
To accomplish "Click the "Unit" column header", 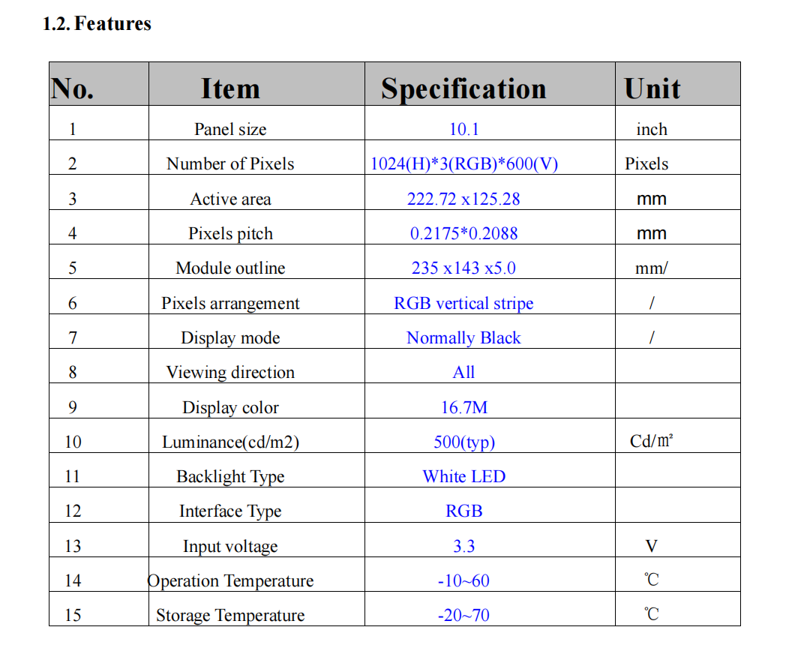I will (652, 88).
